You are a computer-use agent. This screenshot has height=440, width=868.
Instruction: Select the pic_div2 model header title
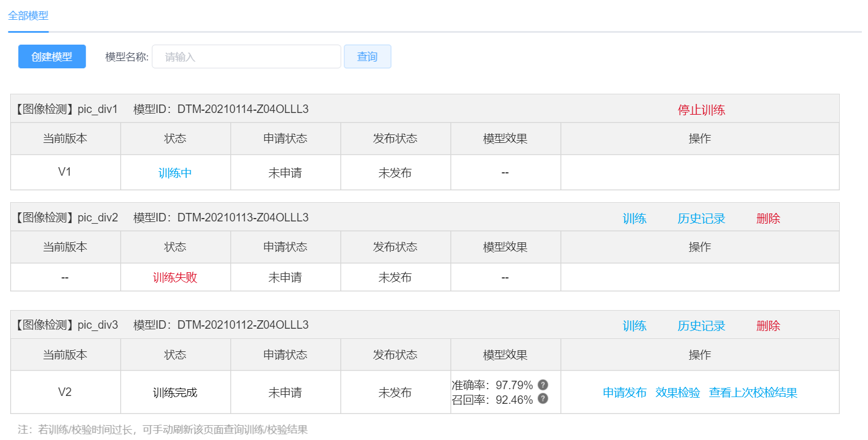pyautogui.click(x=65, y=217)
